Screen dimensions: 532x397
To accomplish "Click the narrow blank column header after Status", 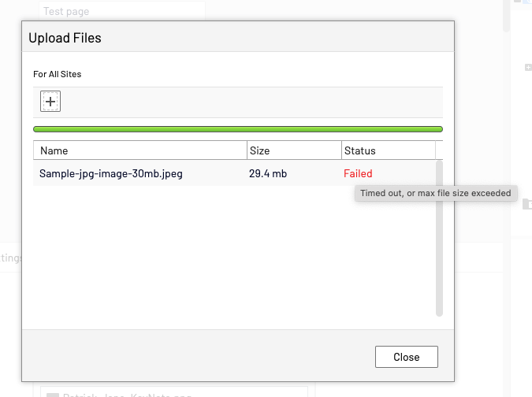I will click(439, 150).
